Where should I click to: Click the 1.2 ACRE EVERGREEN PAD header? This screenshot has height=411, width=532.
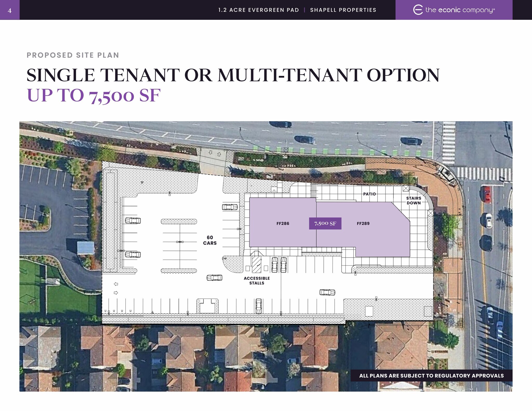[259, 10]
